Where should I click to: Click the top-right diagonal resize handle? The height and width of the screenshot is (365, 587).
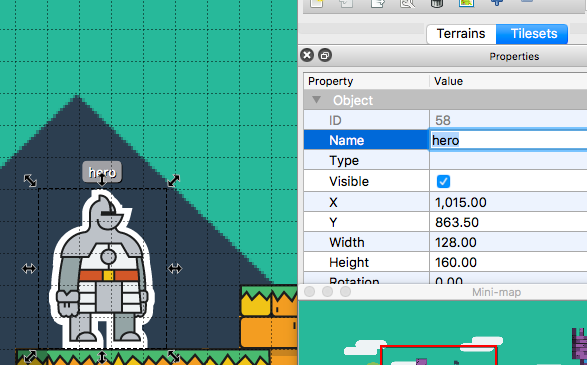(x=174, y=180)
